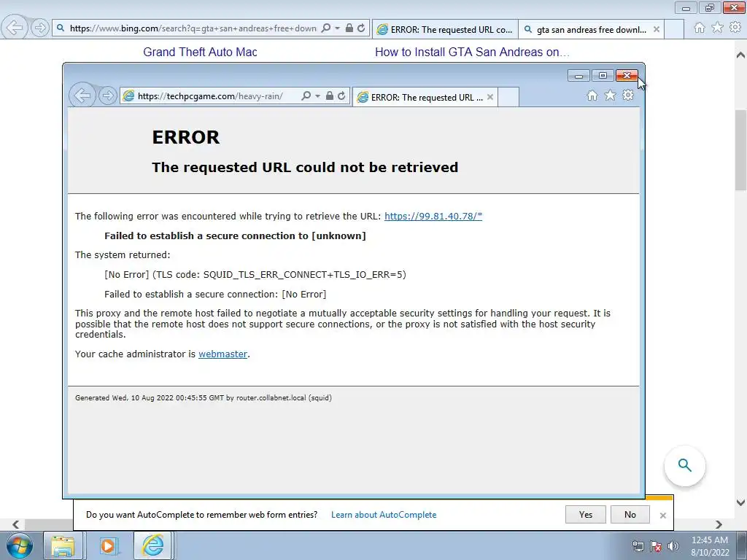This screenshot has height=560, width=747.
Task: Expand the Bing address bar dropdown arrow
Action: pyautogui.click(x=337, y=28)
